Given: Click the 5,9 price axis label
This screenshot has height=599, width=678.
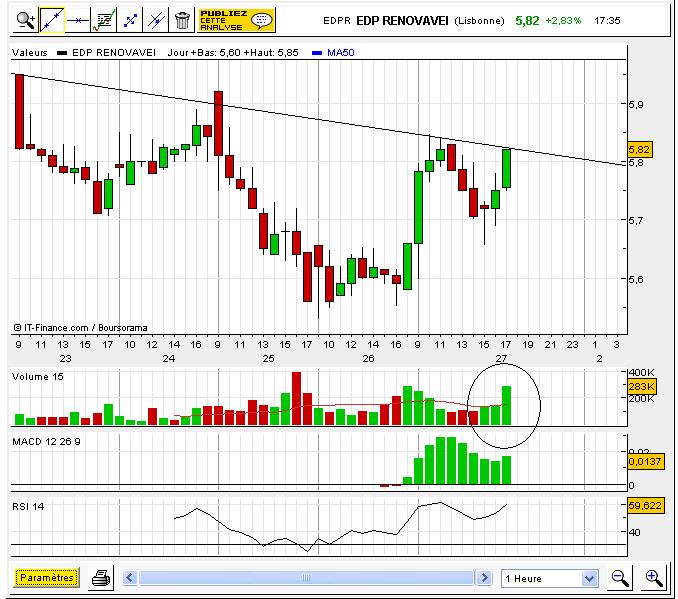Looking at the screenshot, I should click(x=636, y=104).
